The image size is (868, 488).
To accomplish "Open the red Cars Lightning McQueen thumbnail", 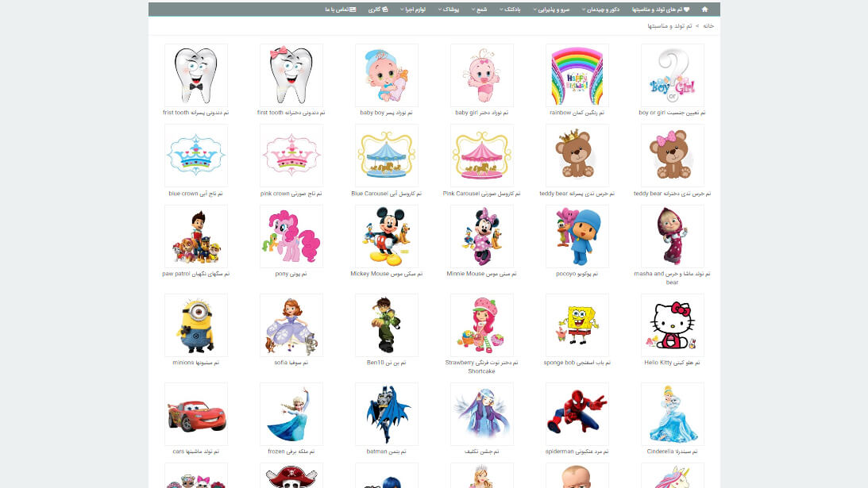I will [x=196, y=414].
